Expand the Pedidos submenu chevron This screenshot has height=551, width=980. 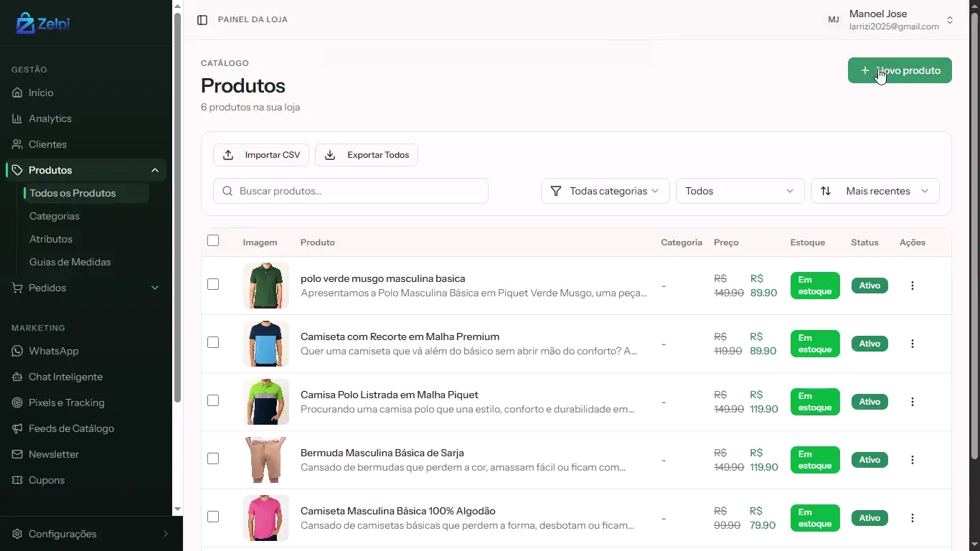click(x=155, y=288)
